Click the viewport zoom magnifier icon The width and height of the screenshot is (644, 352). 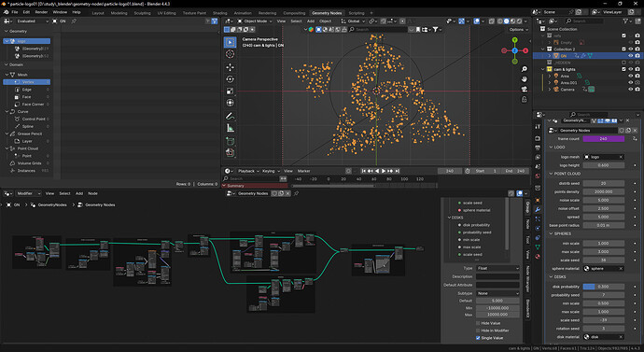coord(525,69)
